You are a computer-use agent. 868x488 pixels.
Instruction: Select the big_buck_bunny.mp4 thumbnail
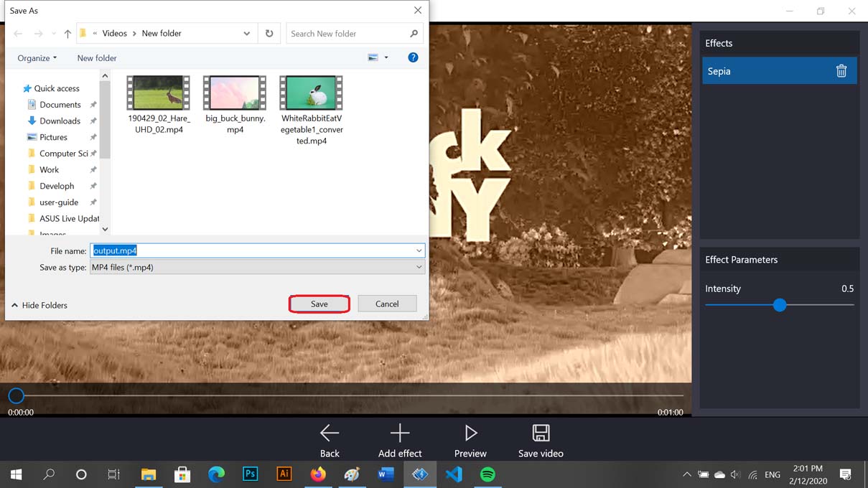[x=235, y=93]
